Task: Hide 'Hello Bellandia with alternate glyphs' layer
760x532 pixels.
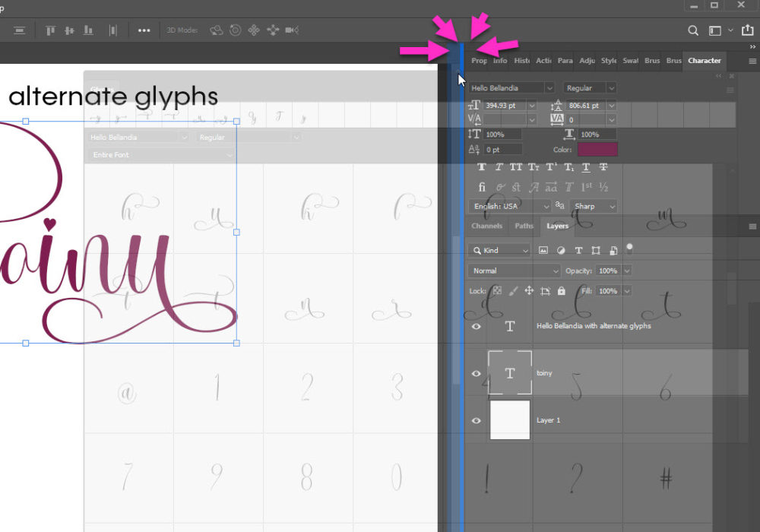Action: click(477, 327)
